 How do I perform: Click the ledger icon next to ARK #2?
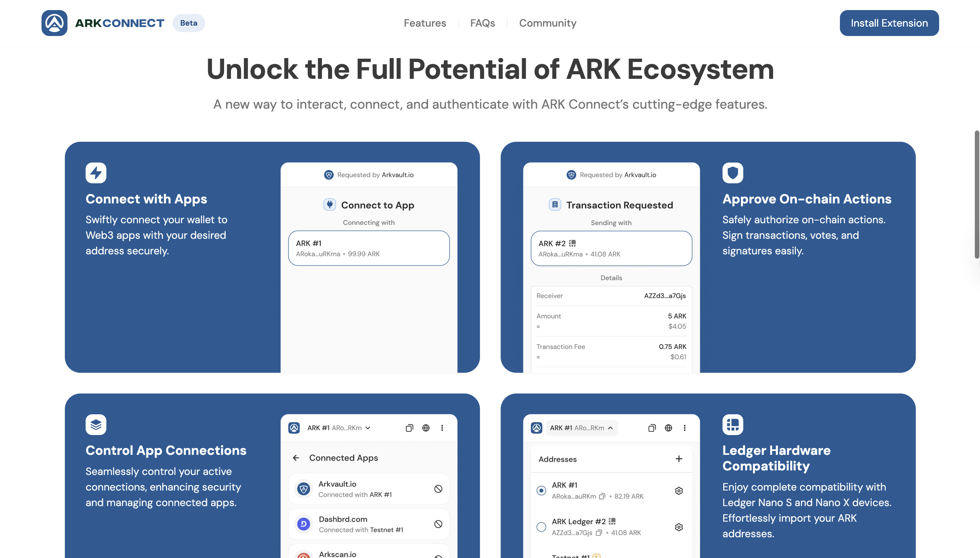pyautogui.click(x=572, y=243)
